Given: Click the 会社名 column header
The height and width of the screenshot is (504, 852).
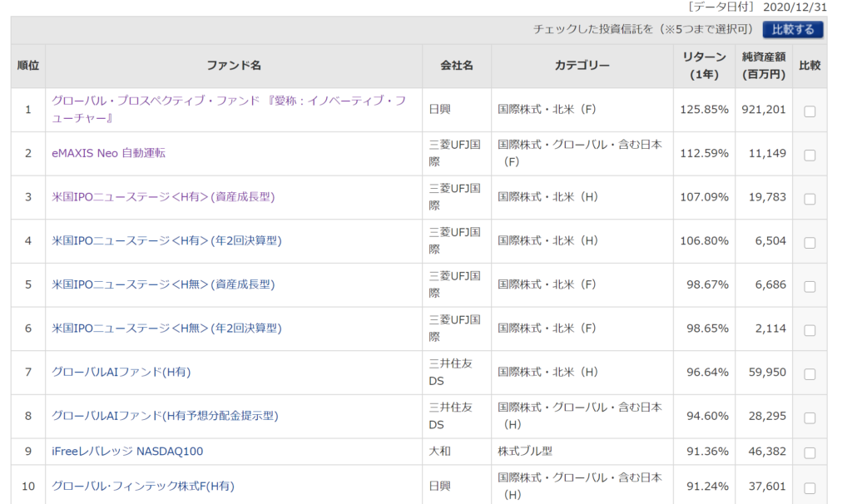Looking at the screenshot, I should tap(457, 66).
